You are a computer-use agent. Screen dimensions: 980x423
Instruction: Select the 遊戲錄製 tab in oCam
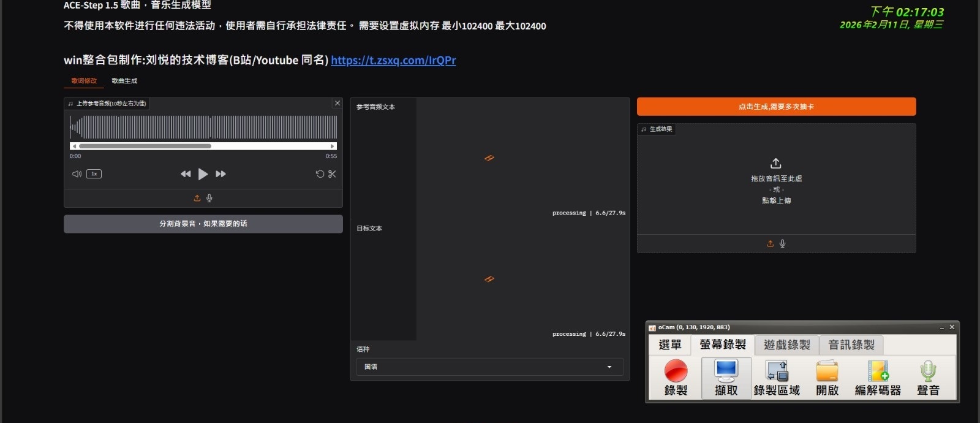[786, 345]
